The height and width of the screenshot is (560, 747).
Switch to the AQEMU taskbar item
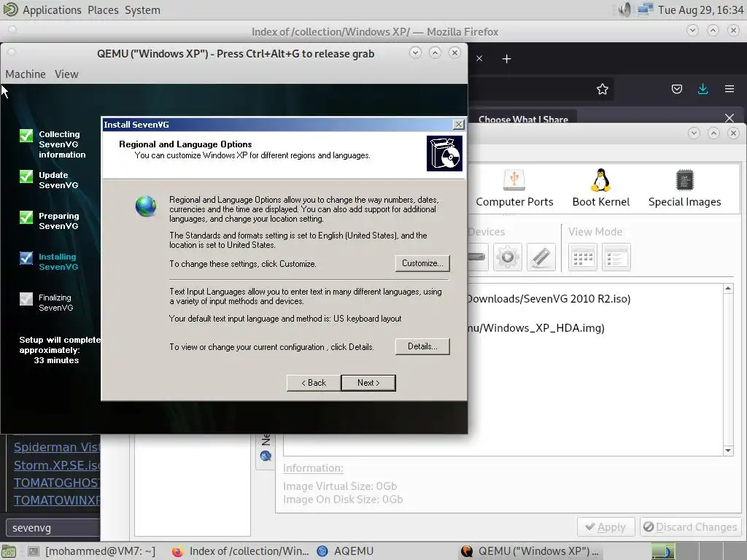click(346, 551)
